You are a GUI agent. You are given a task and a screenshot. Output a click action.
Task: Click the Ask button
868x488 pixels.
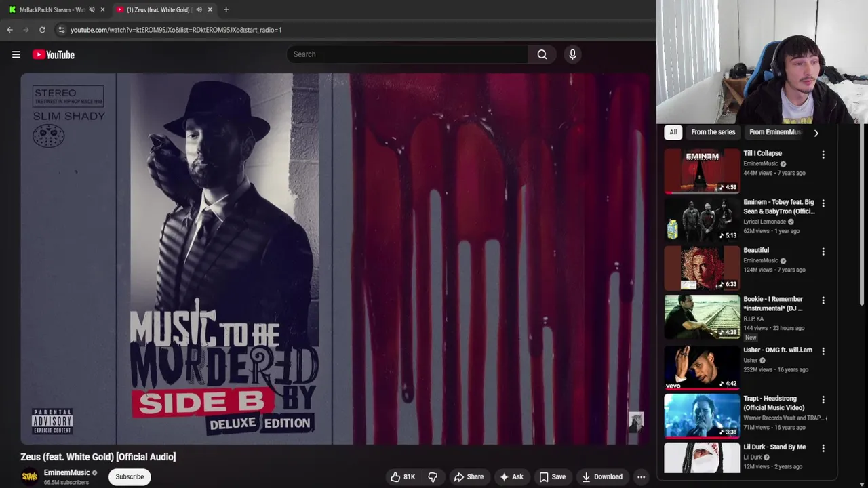coord(511,477)
